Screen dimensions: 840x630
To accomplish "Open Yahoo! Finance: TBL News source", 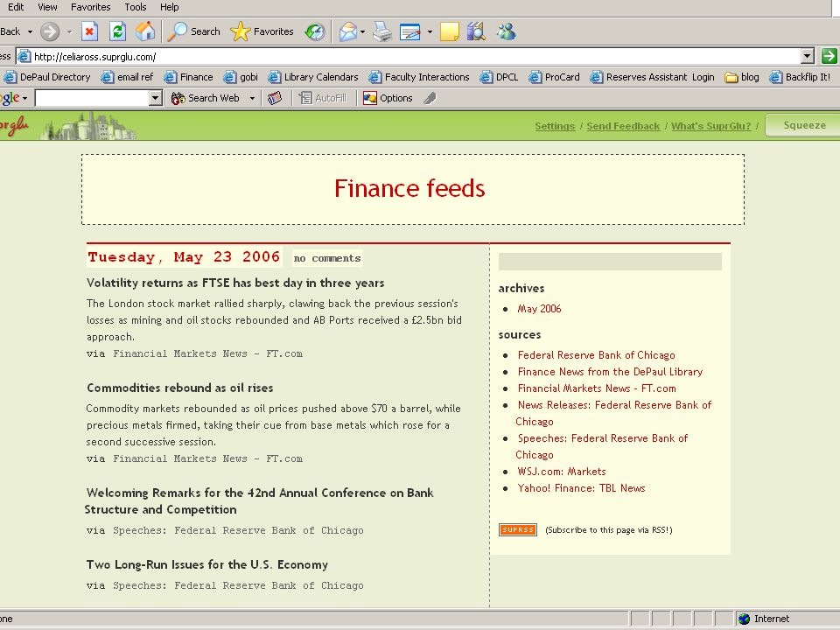I will coord(581,488).
